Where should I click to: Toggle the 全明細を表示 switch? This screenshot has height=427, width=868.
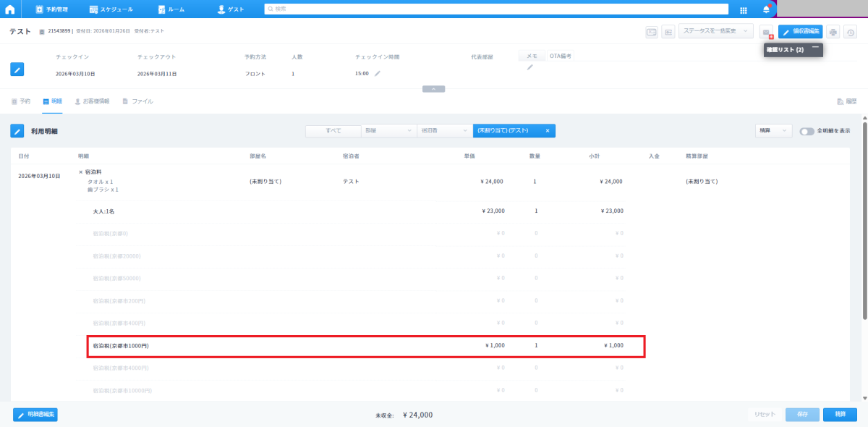[807, 131]
